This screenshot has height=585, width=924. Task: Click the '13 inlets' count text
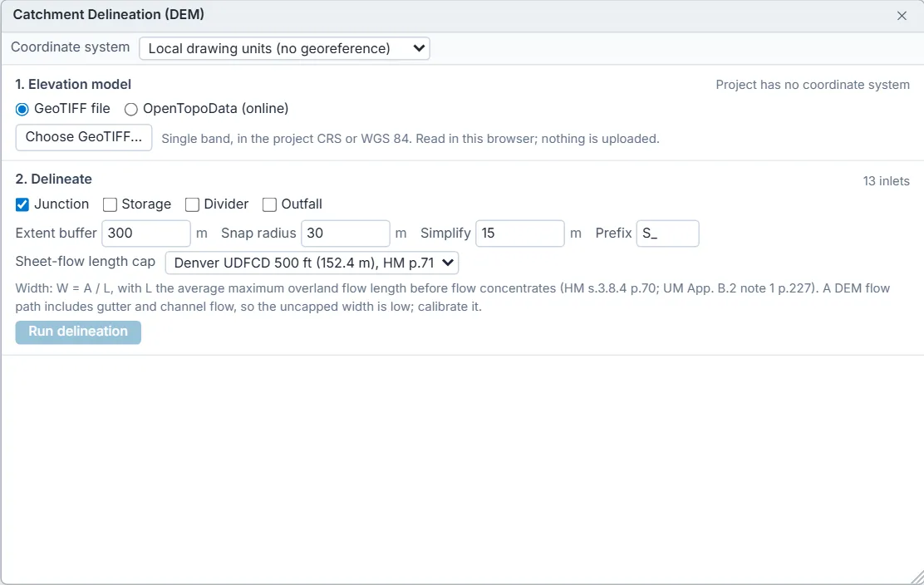point(887,181)
